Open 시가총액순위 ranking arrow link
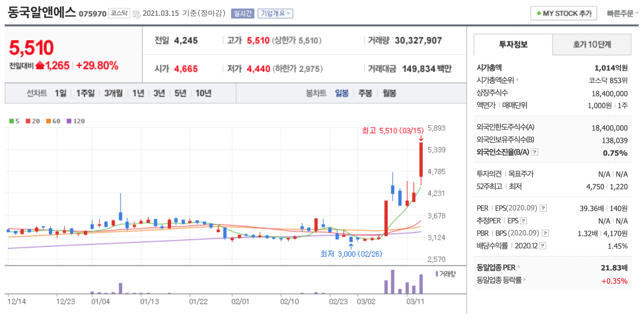This screenshot has height=314, width=644. pyautogui.click(x=518, y=79)
